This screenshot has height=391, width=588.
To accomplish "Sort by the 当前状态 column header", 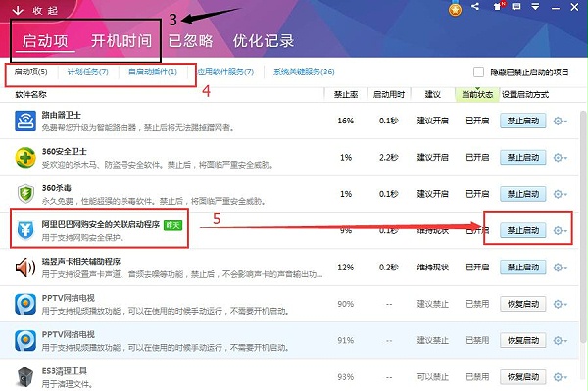I will coord(477,94).
